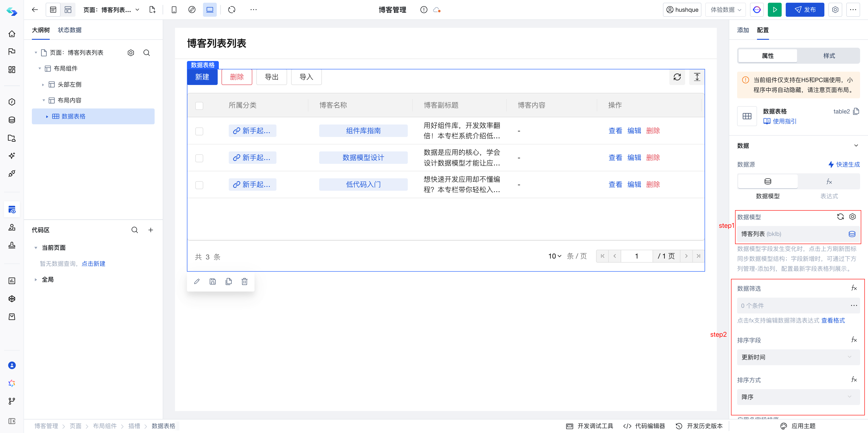Viewport: 868px width, 433px height.
Task: Click the save icon in component toolbar
Action: tap(213, 281)
